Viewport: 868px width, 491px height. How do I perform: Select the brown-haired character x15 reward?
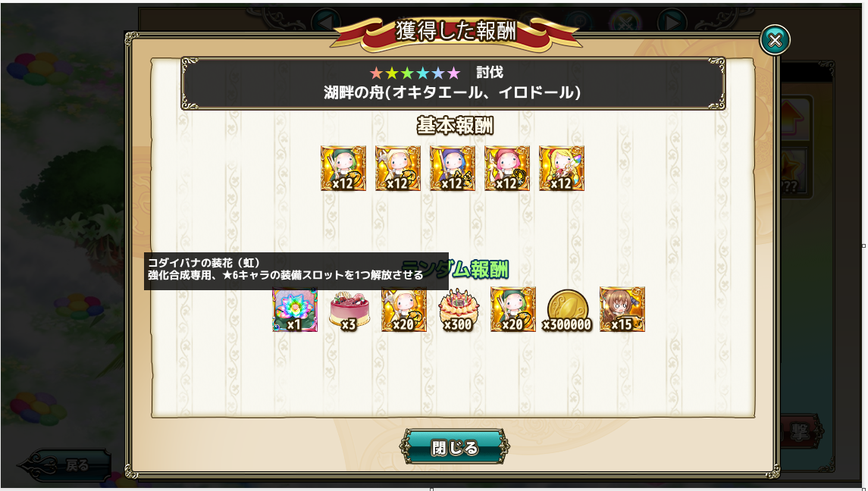tap(622, 309)
